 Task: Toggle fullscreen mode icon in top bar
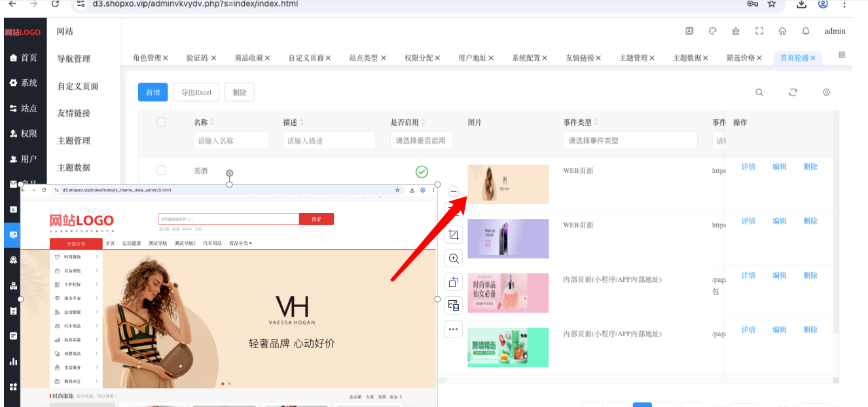(x=759, y=31)
